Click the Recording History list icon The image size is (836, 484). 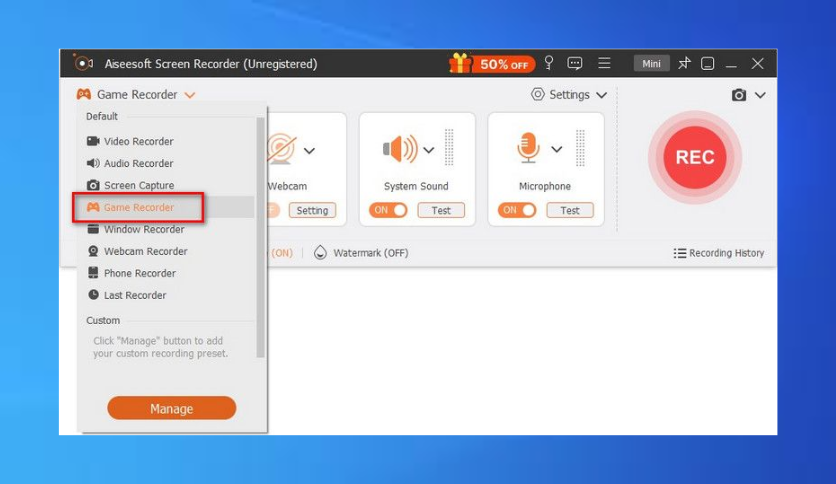coord(680,253)
